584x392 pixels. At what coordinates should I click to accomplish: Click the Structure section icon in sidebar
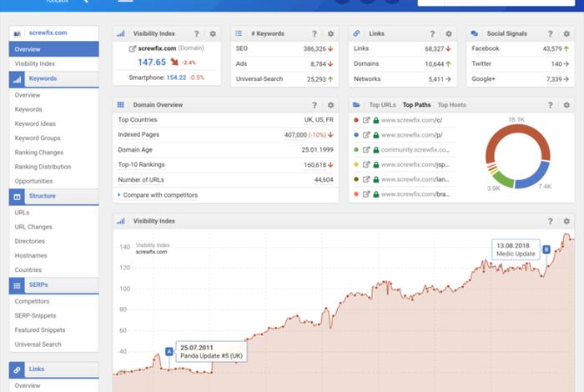click(x=18, y=197)
